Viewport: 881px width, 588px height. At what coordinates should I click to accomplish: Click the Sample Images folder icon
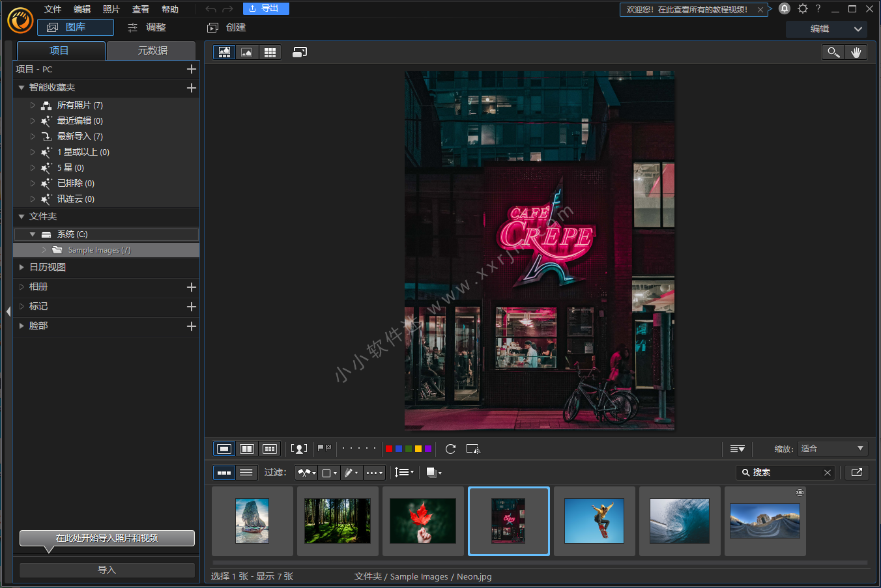[57, 250]
